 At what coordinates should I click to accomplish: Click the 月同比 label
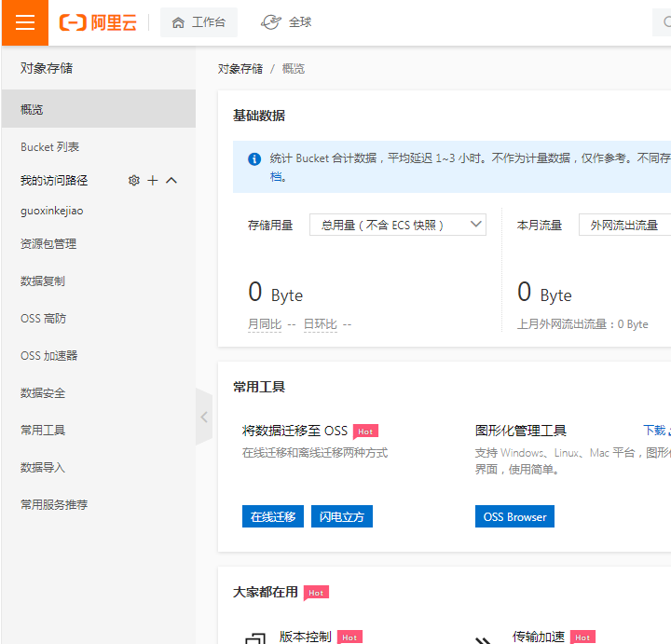pos(265,324)
